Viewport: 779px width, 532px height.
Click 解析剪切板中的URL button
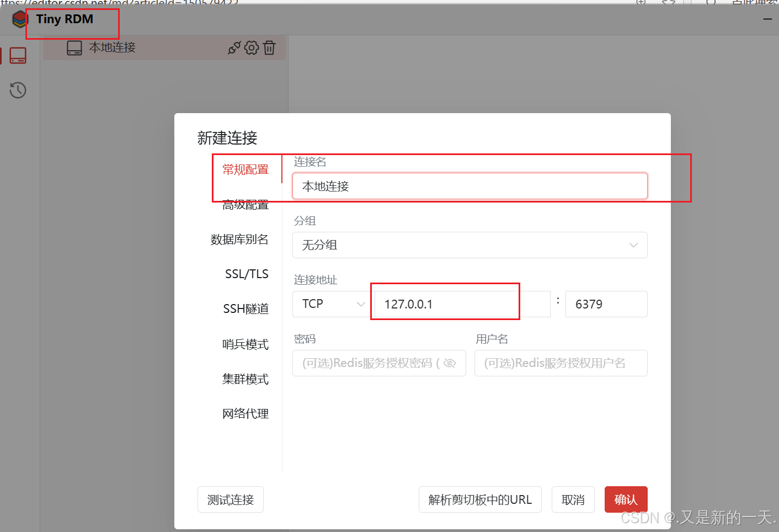[480, 499]
